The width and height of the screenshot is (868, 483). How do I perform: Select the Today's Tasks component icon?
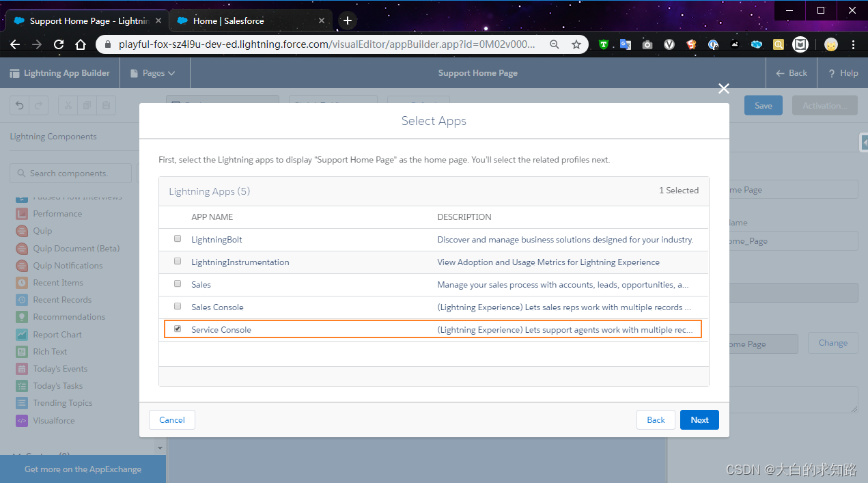coord(21,386)
